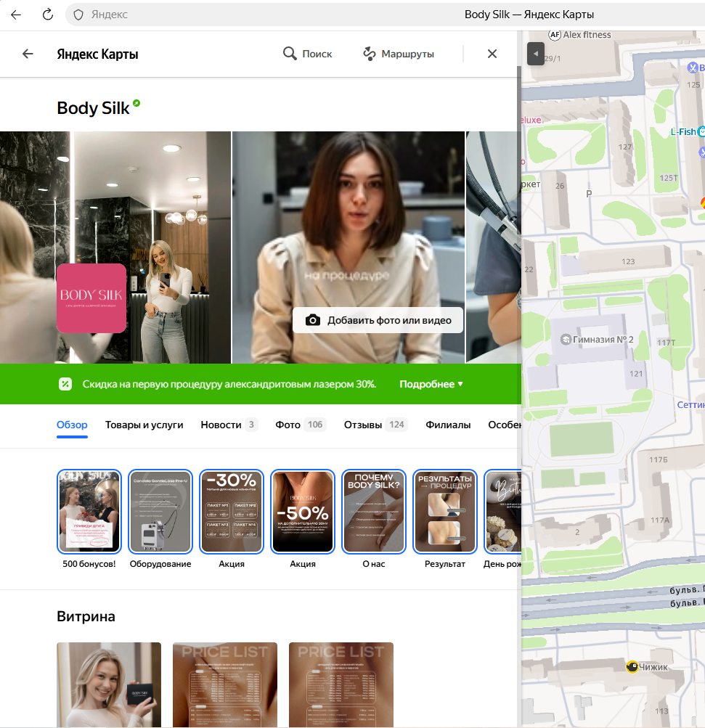Click Добавить фото или видео button
This screenshot has height=728, width=705.
coord(378,320)
